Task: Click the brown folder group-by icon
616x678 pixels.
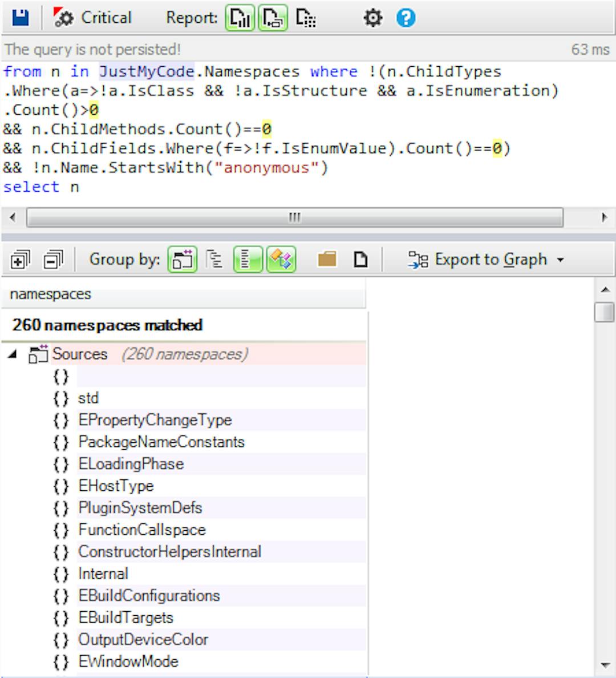Action: point(327,260)
